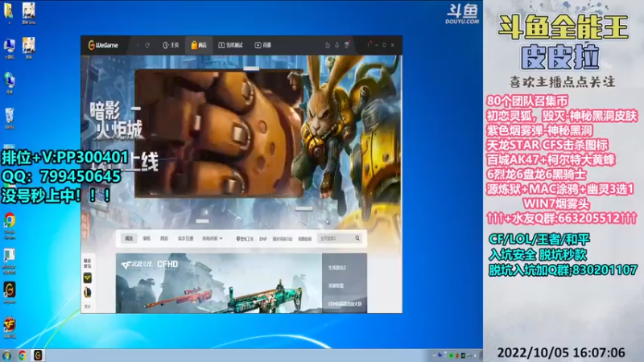644x362 pixels.
Task: Click the Network desktop icon
Action: click(9, 83)
